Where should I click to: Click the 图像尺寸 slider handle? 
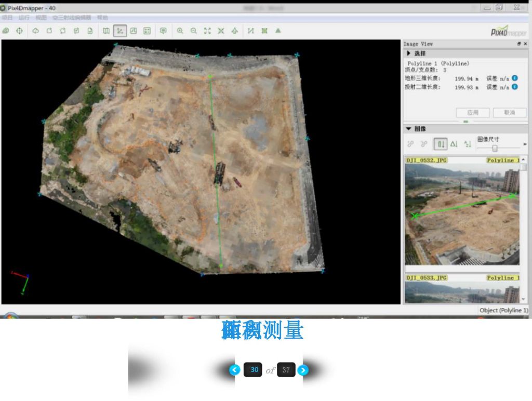point(495,148)
